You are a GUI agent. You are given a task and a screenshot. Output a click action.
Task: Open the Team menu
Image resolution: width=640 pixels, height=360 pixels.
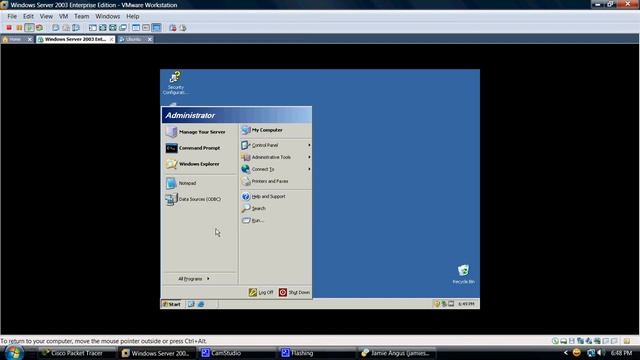coord(81,16)
